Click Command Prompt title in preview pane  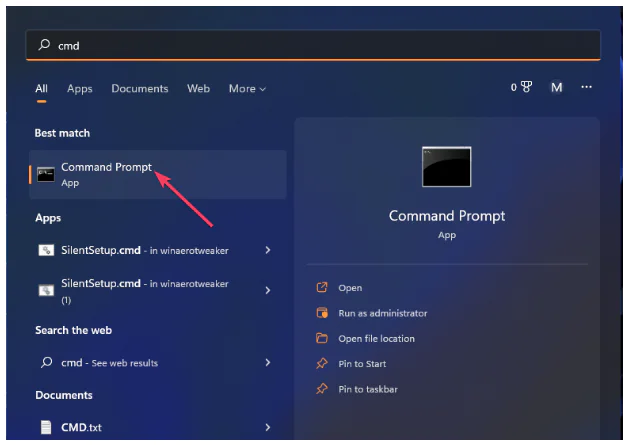447,216
